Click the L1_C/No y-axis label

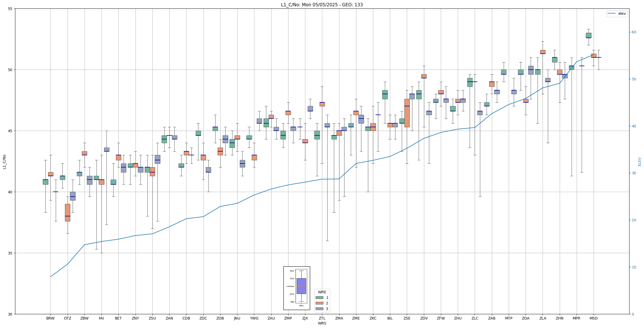point(4,162)
